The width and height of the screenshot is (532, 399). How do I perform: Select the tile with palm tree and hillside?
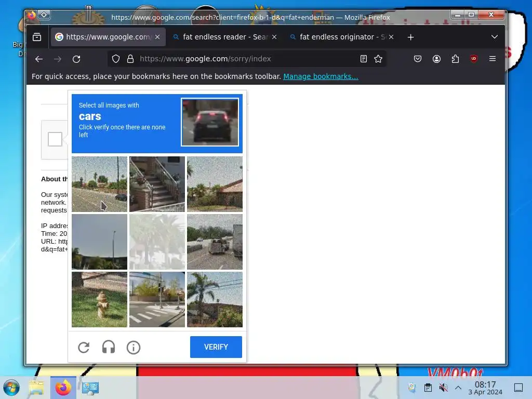(x=215, y=300)
